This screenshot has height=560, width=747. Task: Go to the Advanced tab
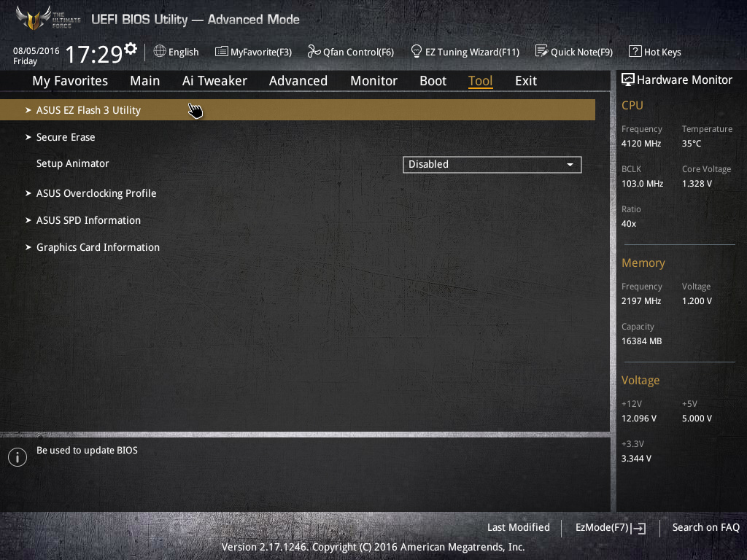(x=298, y=81)
